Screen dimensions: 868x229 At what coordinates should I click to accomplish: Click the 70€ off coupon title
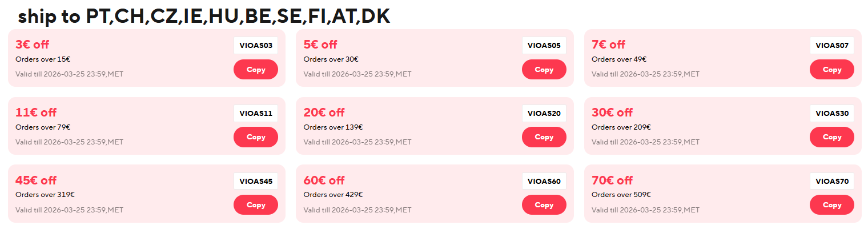(x=612, y=180)
